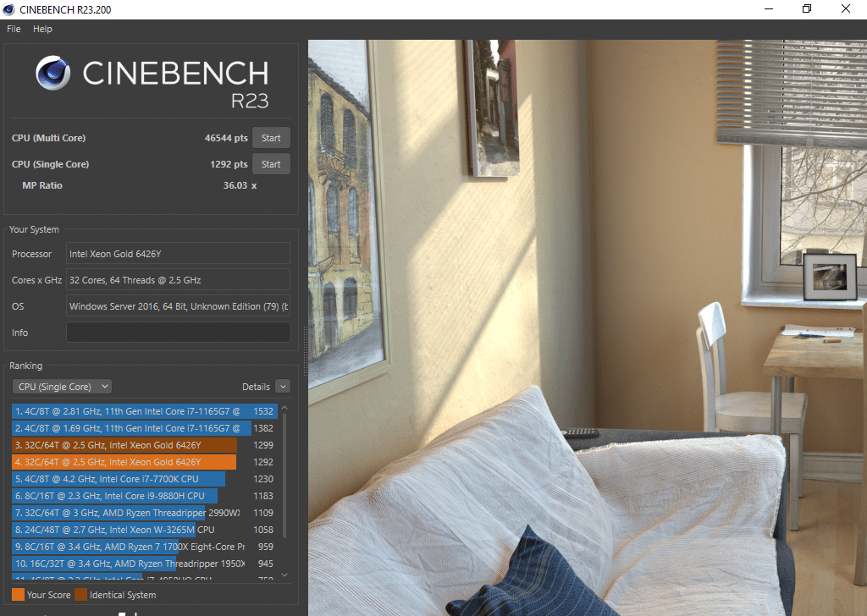The width and height of the screenshot is (867, 616).
Task: Restore down the Cinebench window
Action: coord(807,8)
